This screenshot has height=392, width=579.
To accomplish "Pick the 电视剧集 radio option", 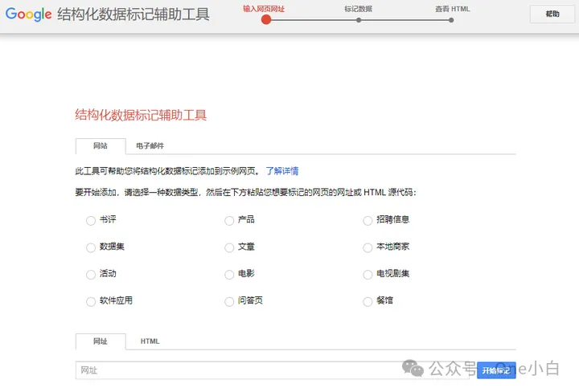I will click(368, 275).
